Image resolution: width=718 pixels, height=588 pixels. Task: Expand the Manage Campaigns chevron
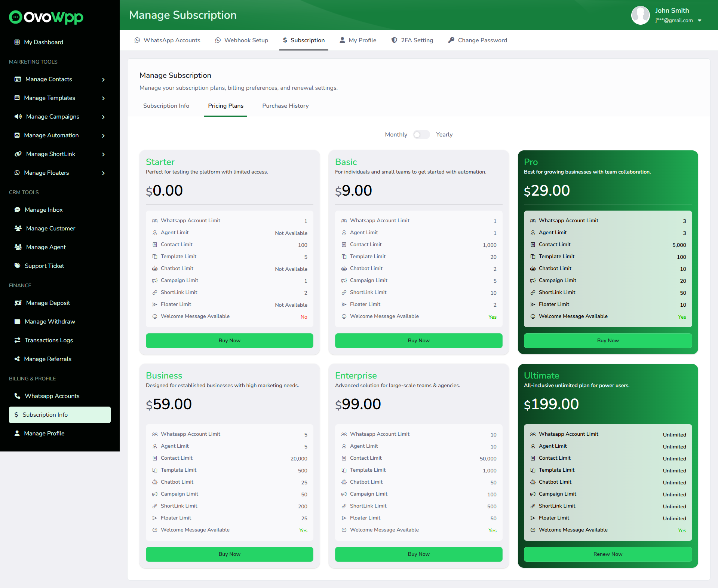coord(103,117)
